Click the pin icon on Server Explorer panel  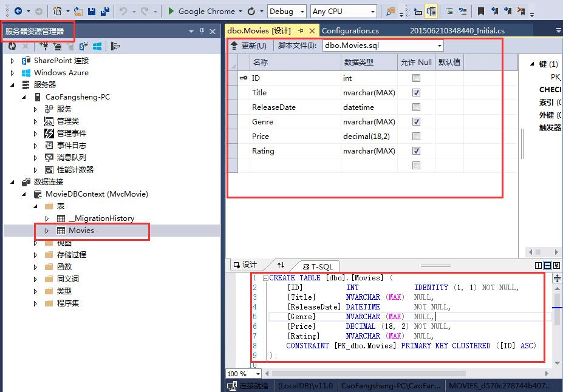coord(200,30)
